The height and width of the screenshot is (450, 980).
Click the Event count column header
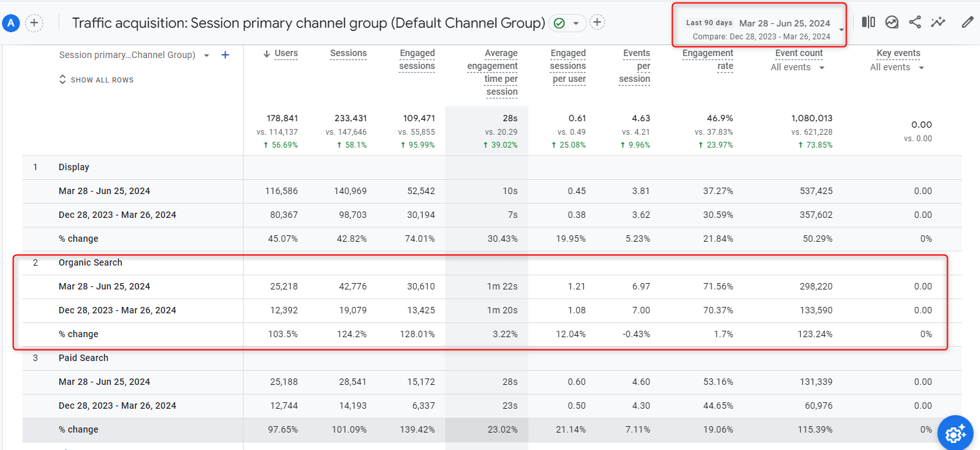[x=799, y=54]
